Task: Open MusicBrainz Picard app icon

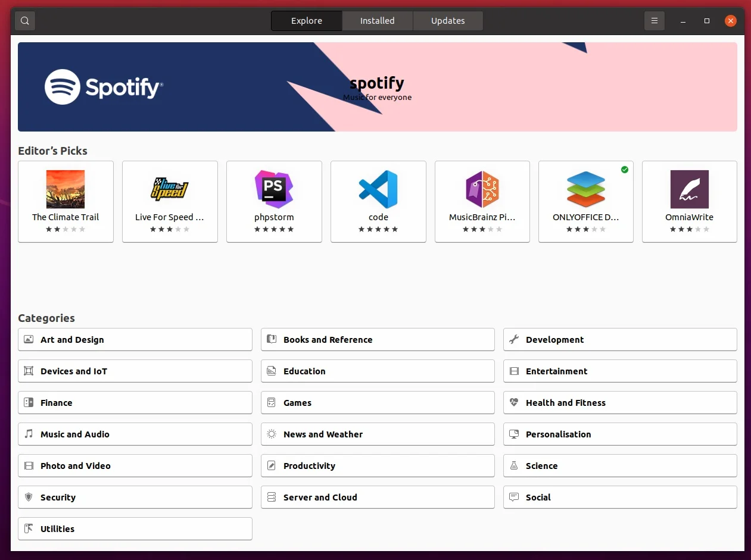Action: 482,189
